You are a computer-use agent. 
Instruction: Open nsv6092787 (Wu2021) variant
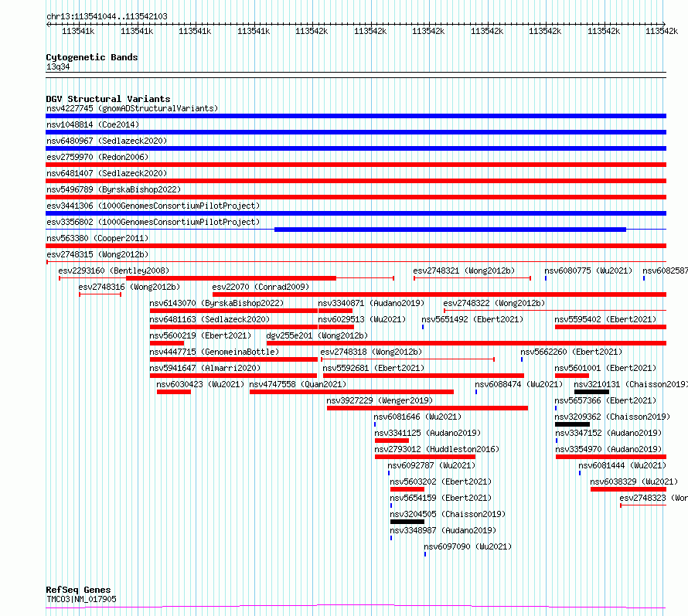431,465
